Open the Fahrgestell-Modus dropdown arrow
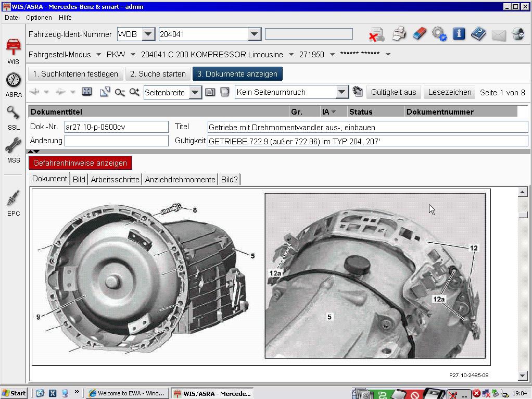532x399 pixels. 99,54
